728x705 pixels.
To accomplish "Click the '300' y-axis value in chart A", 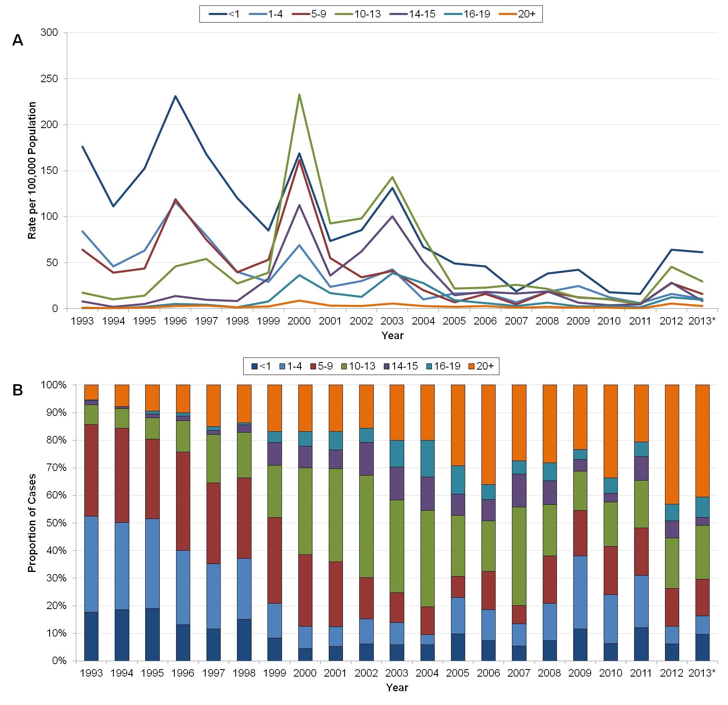I will (49, 33).
